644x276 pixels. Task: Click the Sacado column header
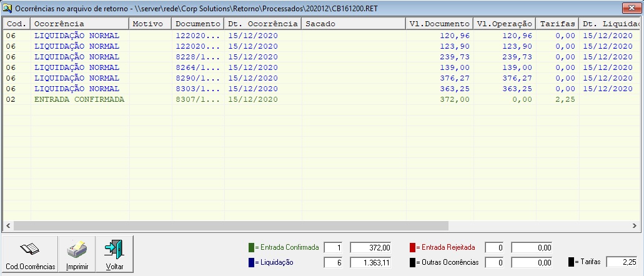click(353, 24)
